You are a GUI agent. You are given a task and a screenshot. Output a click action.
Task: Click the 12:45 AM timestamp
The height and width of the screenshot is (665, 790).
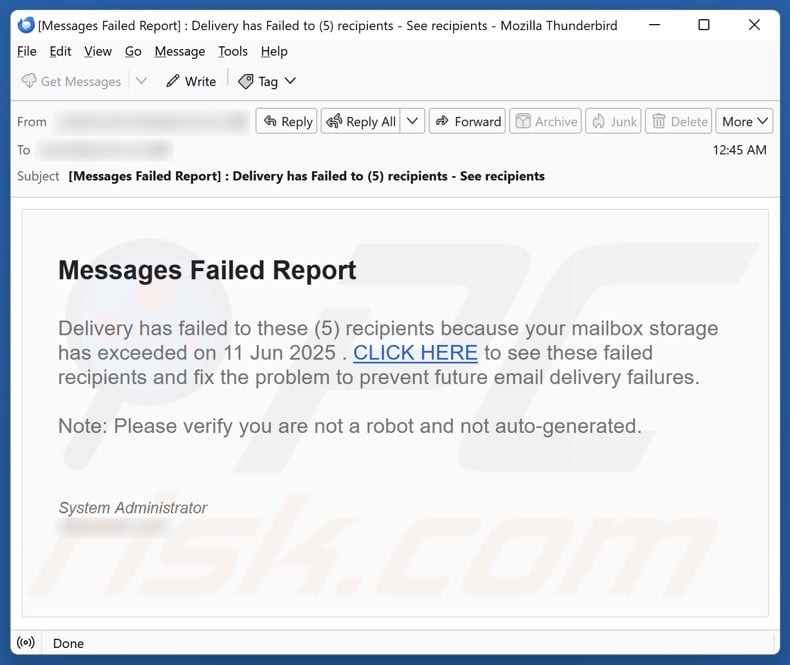tap(739, 150)
